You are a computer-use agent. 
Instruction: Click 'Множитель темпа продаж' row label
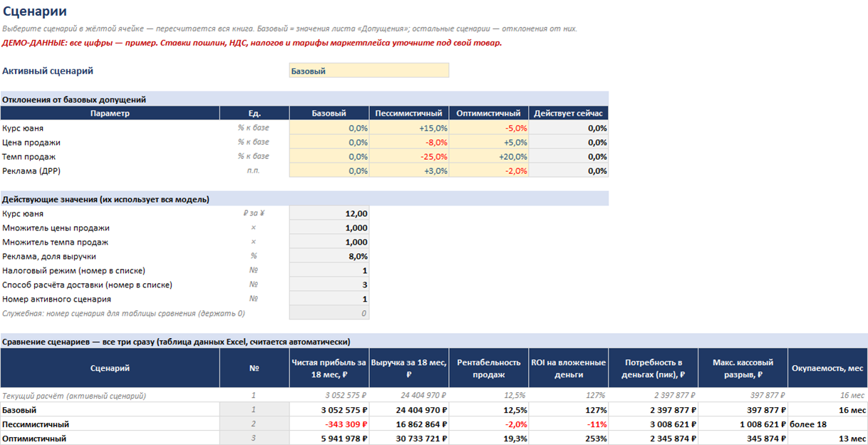(x=56, y=242)
